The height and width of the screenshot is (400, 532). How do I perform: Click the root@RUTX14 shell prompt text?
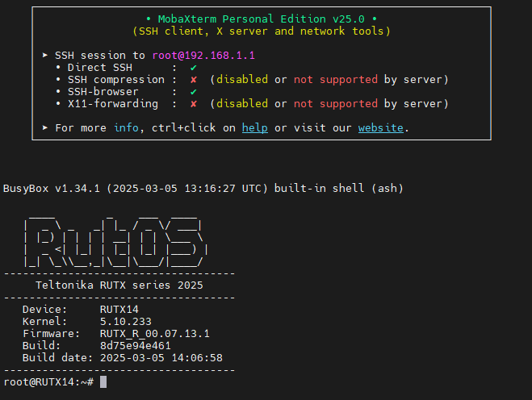(x=48, y=381)
